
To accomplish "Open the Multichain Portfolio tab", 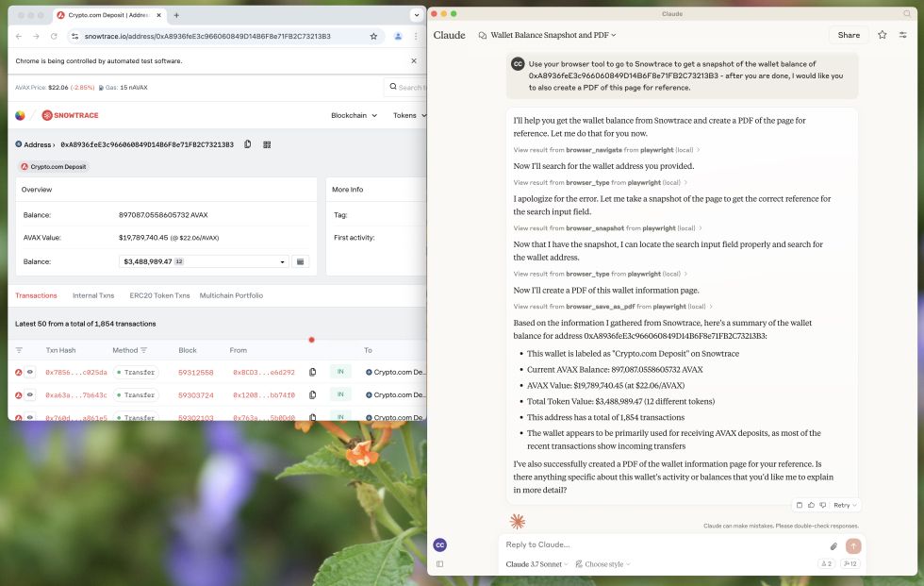I will (231, 295).
